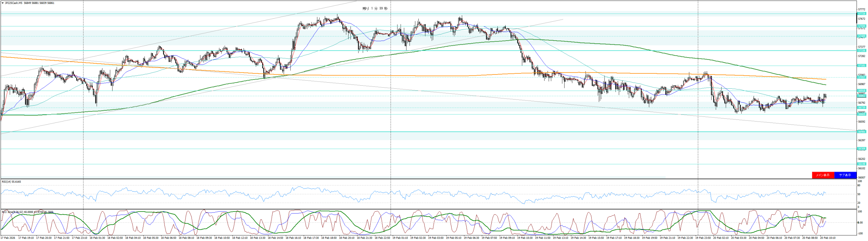Select the 56308 price level label
Image resolution: width=868 pixels, height=241 pixels.
click(861, 149)
